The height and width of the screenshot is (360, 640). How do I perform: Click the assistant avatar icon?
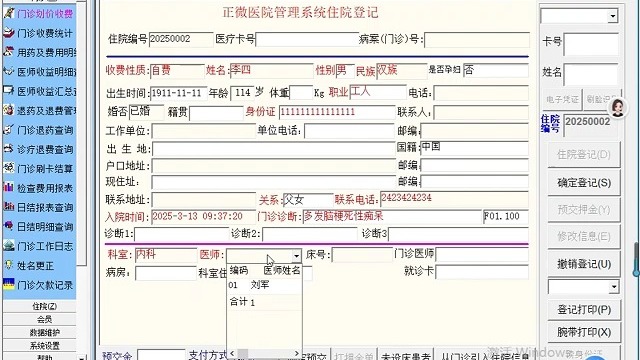pos(618,108)
